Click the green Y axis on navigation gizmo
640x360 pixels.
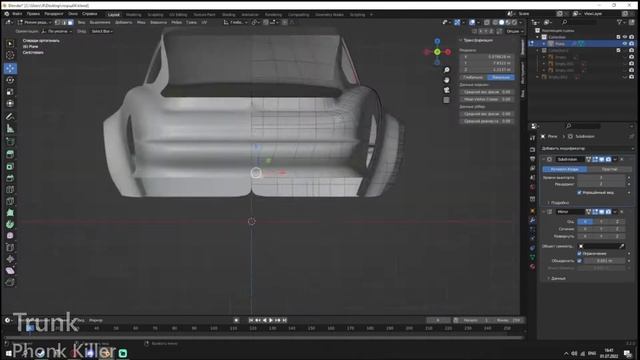coord(437,52)
